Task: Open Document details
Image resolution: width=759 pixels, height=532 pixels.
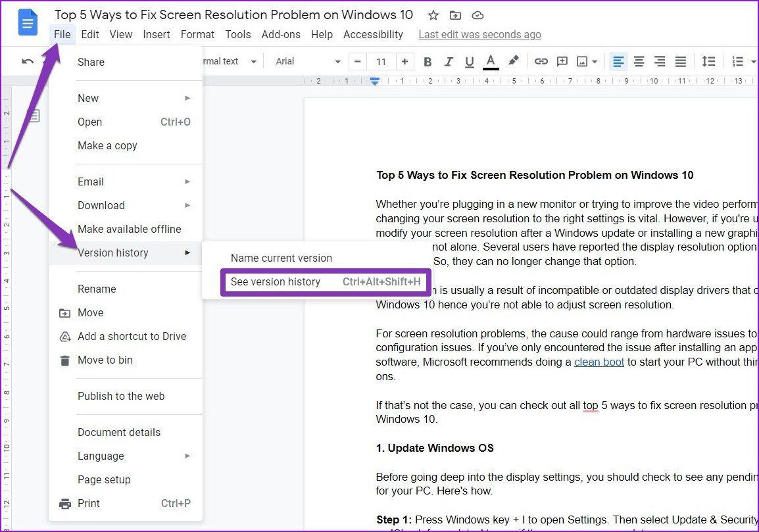Action: 126,432
